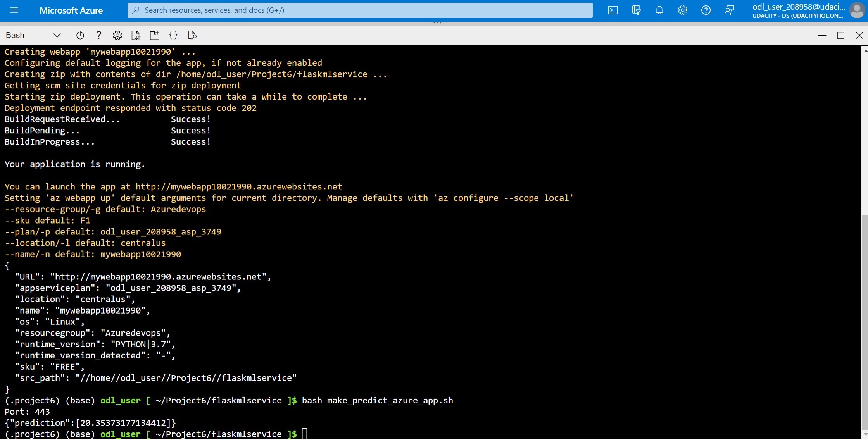This screenshot has height=441, width=868.
Task: Open directories and subscriptions filter
Action: click(x=636, y=10)
